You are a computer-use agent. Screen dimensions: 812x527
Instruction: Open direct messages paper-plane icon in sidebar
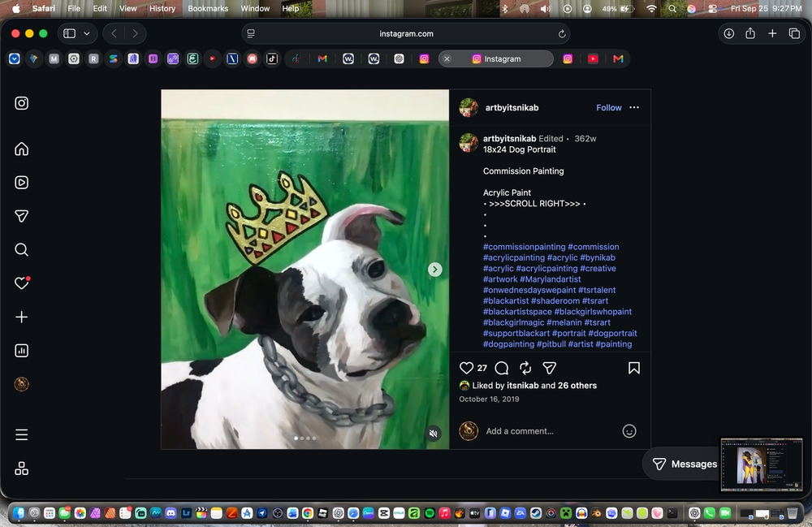coord(21,216)
